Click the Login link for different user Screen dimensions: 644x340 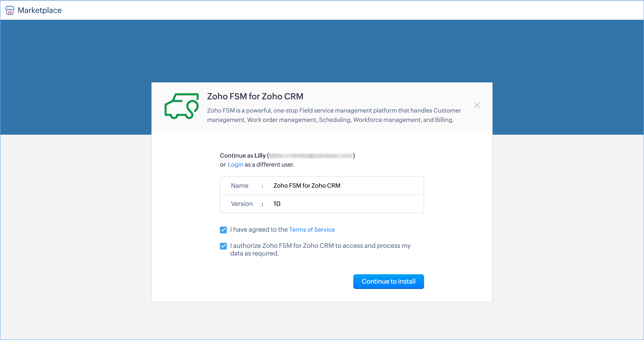pyautogui.click(x=235, y=165)
